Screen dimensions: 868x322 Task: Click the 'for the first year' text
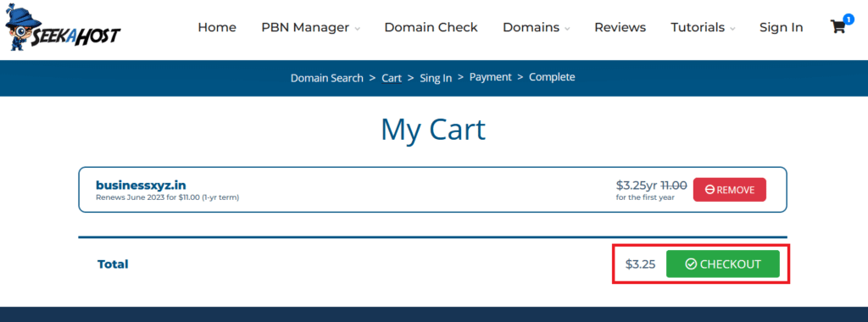[645, 197]
